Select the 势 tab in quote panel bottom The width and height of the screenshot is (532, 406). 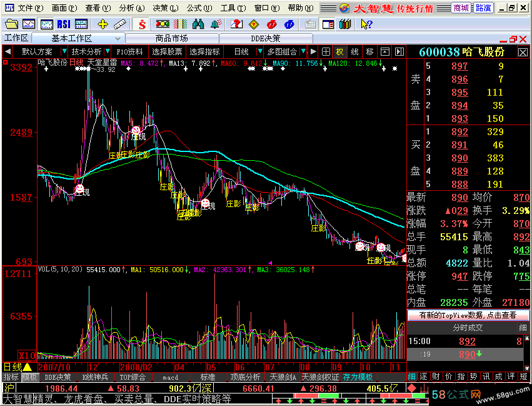(474, 376)
